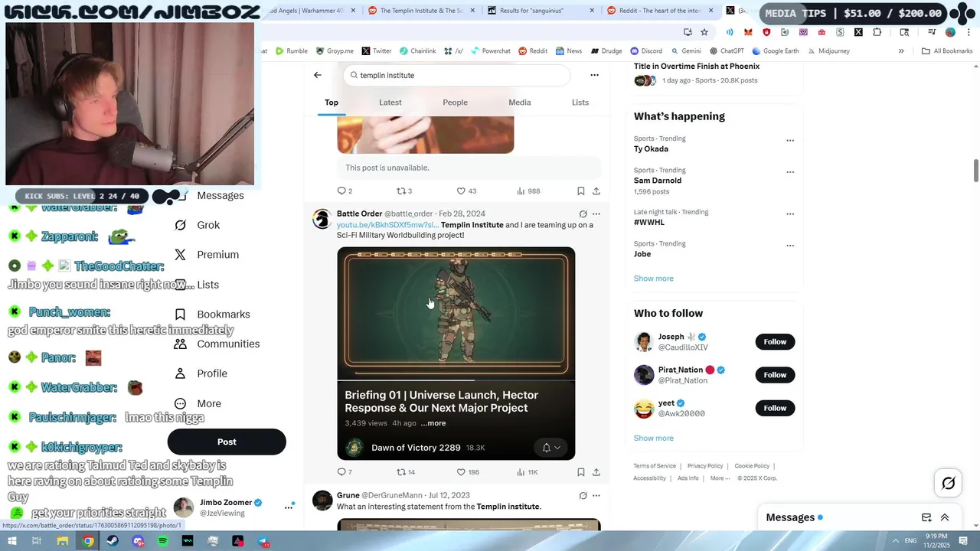The width and height of the screenshot is (980, 551).
Task: Open Telegram from the taskbar
Action: tap(263, 541)
